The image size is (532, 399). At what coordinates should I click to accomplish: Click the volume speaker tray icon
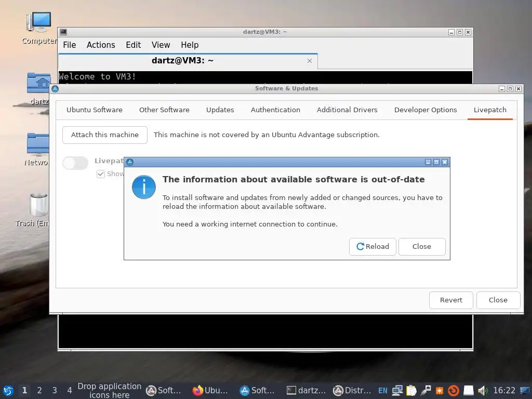[x=483, y=391]
